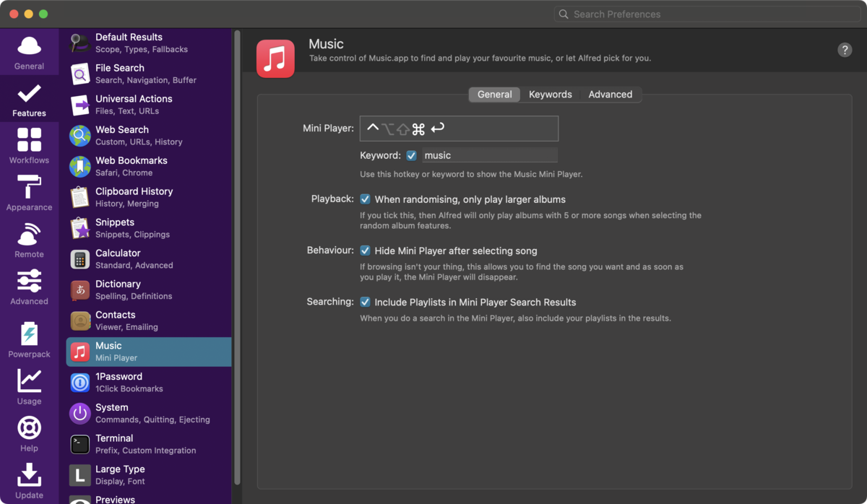The width and height of the screenshot is (867, 504).
Task: Select Large Type feature icon
Action: [79, 475]
